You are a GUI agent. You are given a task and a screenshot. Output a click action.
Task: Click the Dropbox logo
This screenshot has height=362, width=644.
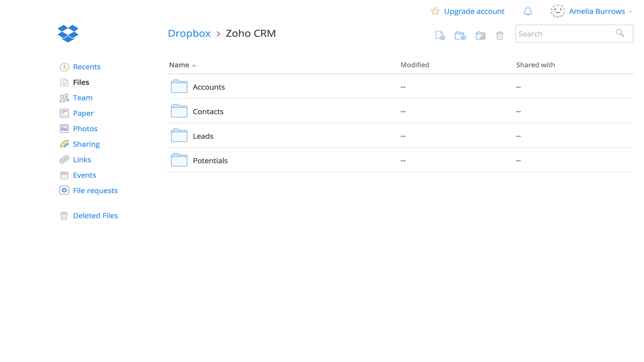68,34
